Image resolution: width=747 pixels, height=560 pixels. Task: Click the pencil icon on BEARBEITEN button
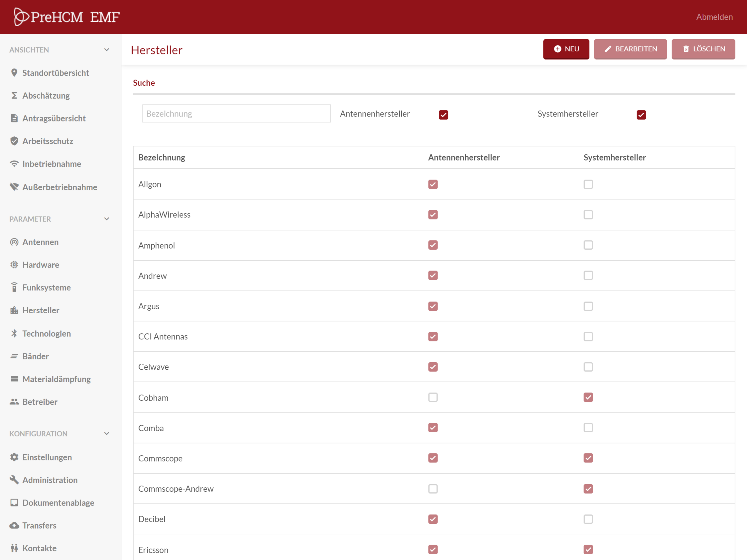608,49
